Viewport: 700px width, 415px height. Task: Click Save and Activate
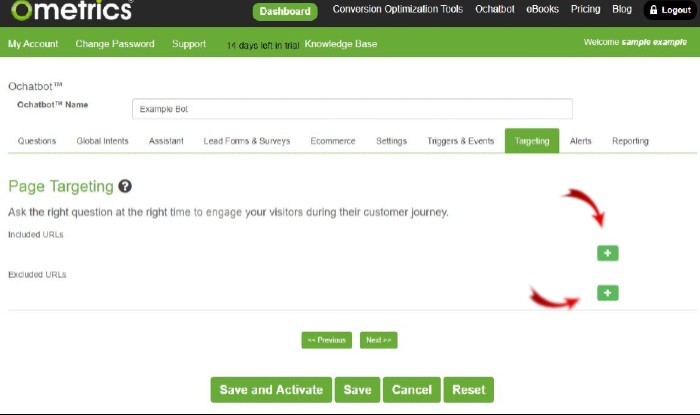(x=271, y=390)
